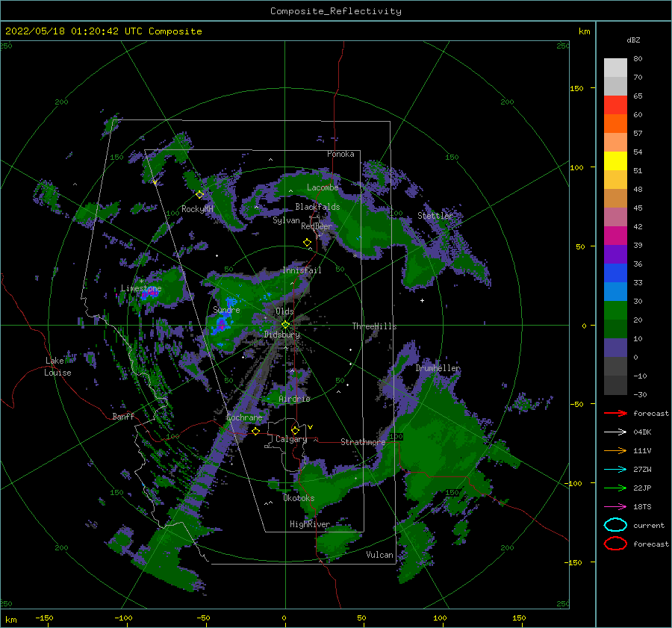The height and width of the screenshot is (628, 672).
Task: Click the 04DK legend label
Action: tap(642, 432)
